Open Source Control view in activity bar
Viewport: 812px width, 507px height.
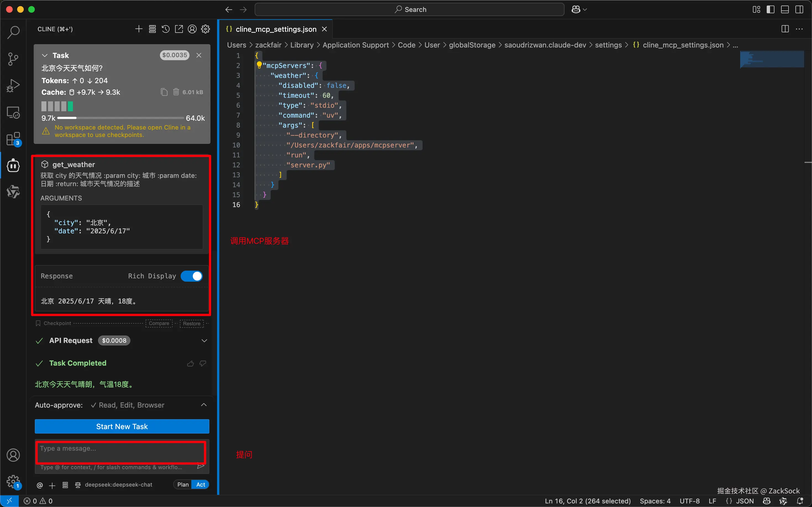14,59
